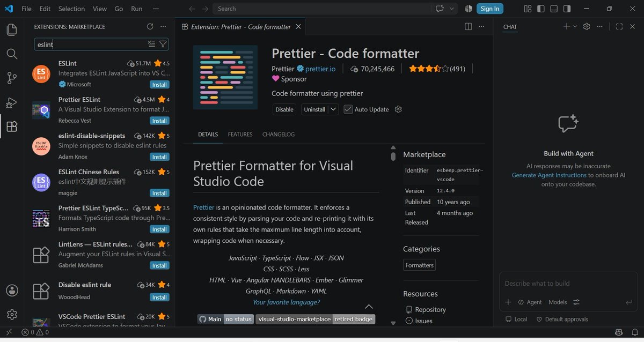Select the Extensions view icon
Viewport: 644px width, 342px height.
[12, 127]
